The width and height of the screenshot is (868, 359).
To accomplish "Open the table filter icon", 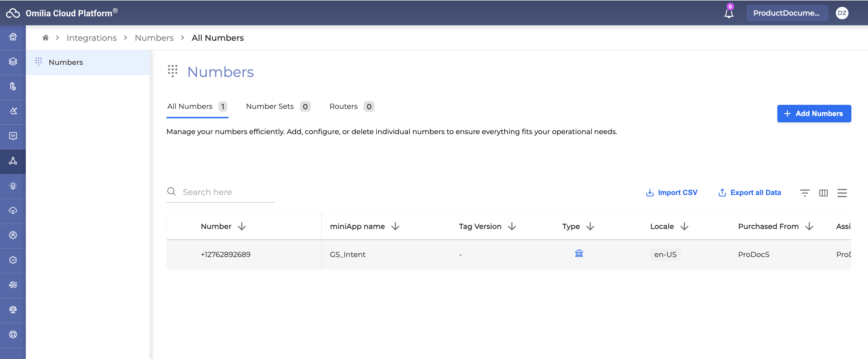I will click(805, 193).
